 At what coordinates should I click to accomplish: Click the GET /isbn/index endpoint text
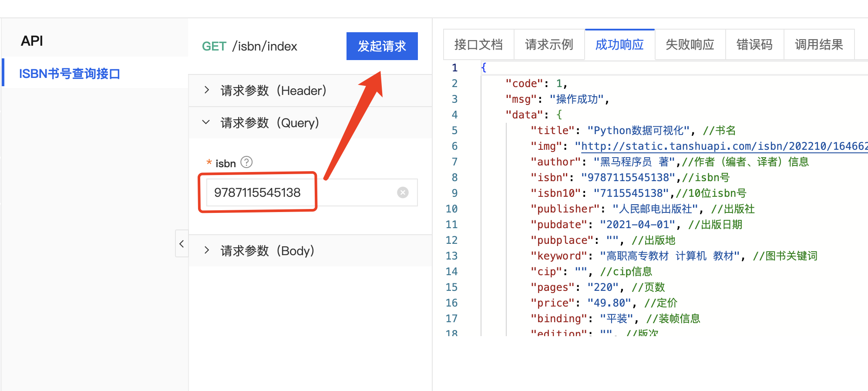click(249, 46)
